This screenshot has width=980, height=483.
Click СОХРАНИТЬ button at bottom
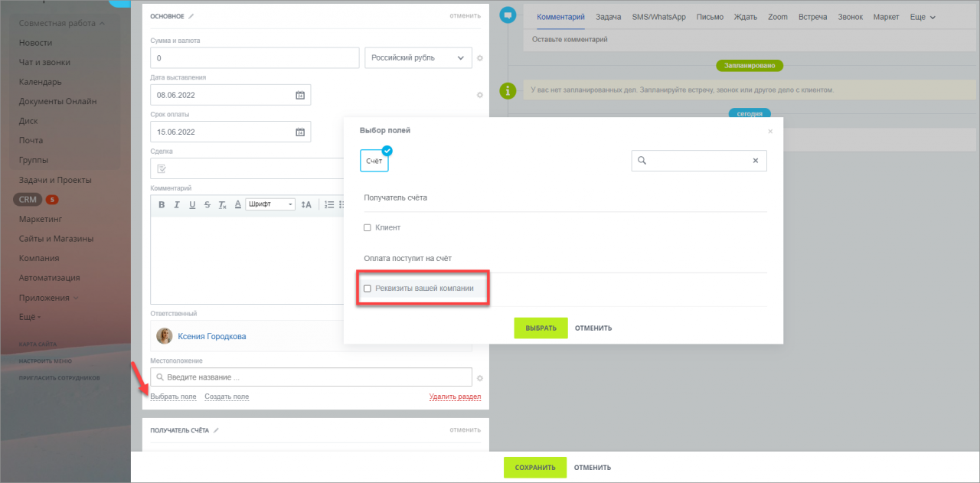534,467
